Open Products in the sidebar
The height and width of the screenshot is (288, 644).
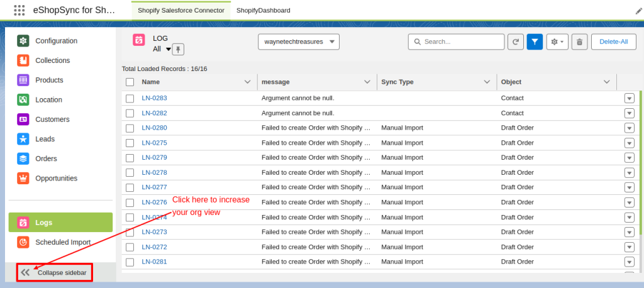61,80
